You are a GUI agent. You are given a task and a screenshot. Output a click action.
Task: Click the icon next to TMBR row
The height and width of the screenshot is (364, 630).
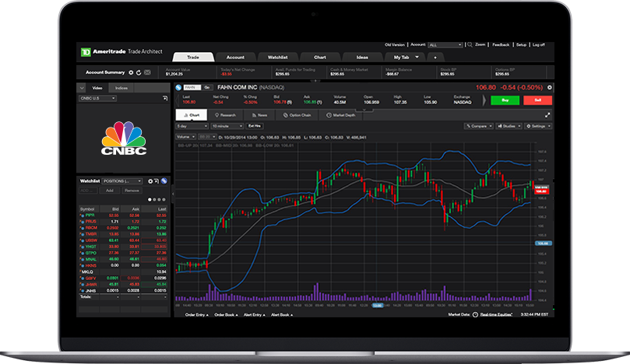tap(82, 234)
